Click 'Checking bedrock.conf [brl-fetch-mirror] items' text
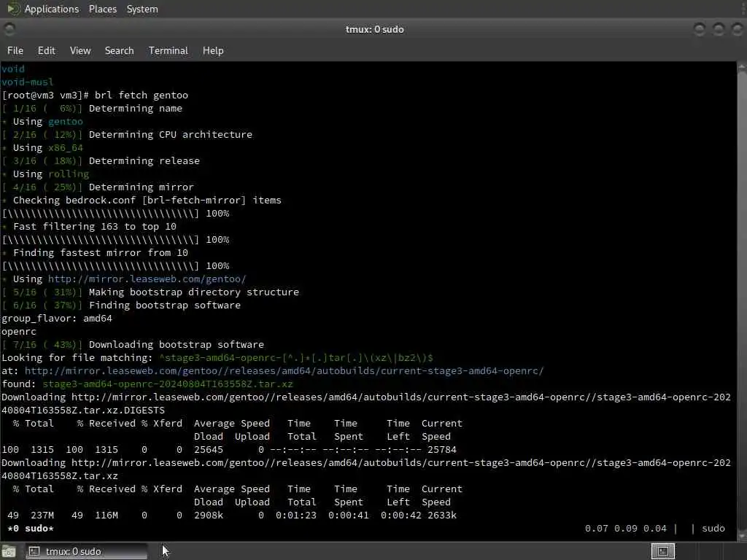Image resolution: width=747 pixels, height=560 pixels. pos(147,201)
